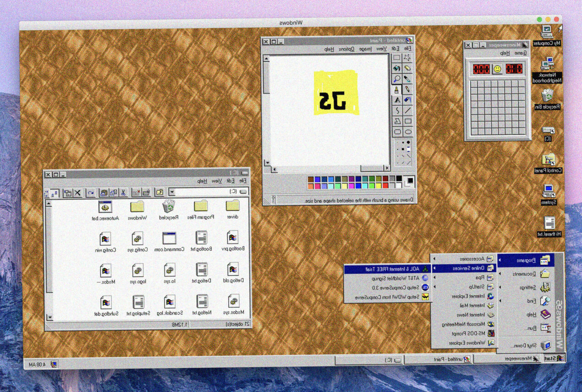Expand the Online Services submenu
This screenshot has width=582, height=392.
tap(464, 268)
